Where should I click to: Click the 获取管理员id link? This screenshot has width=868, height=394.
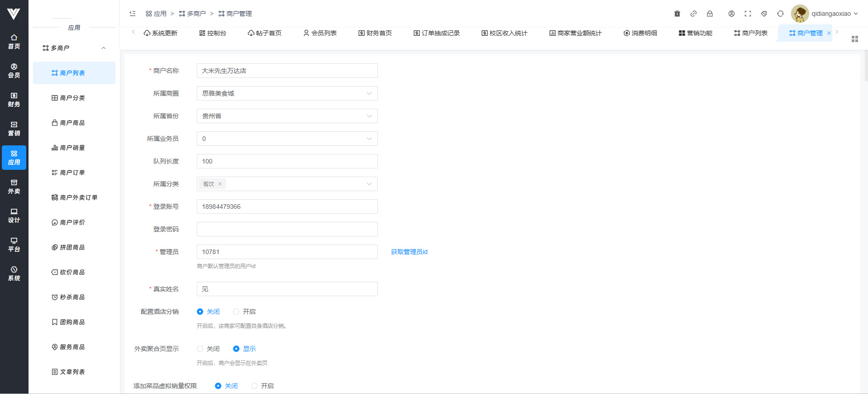tap(409, 252)
